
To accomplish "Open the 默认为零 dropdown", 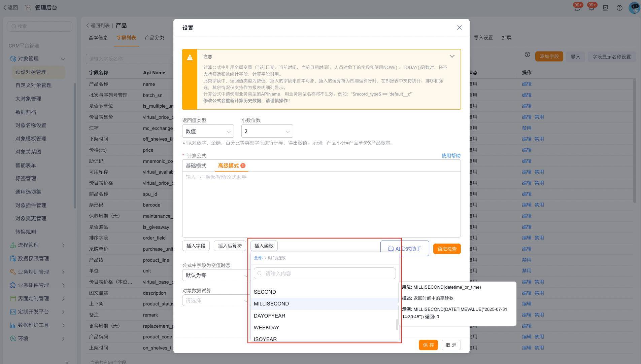I will pos(215,275).
